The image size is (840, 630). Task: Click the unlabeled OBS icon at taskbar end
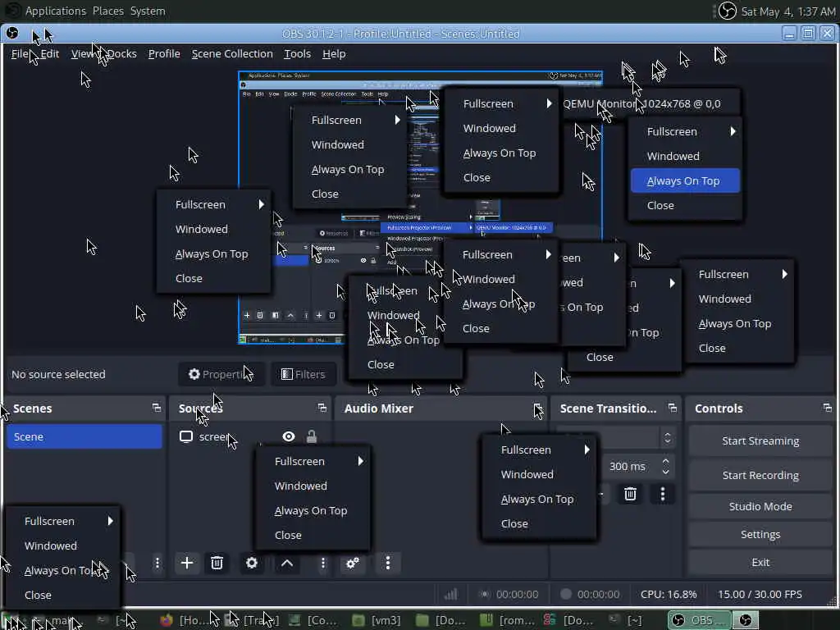pos(745,620)
